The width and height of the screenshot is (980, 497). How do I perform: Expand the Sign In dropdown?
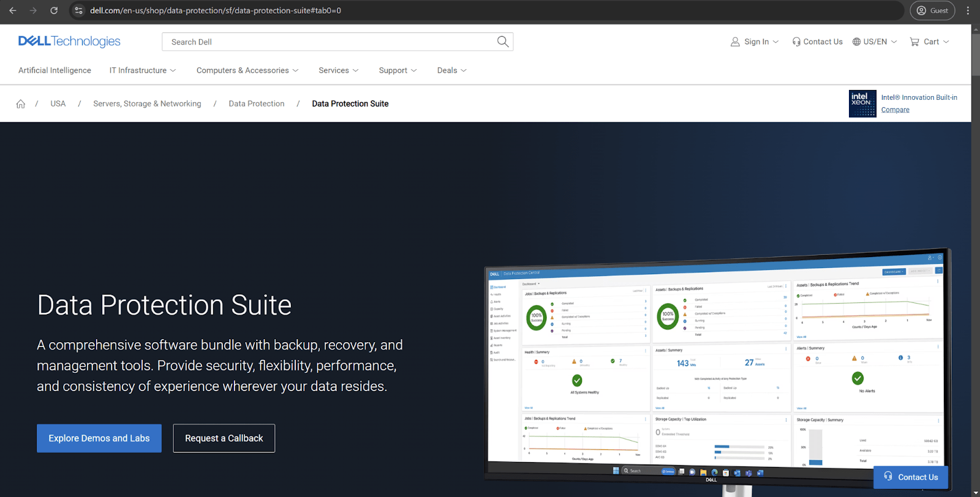[x=755, y=42]
